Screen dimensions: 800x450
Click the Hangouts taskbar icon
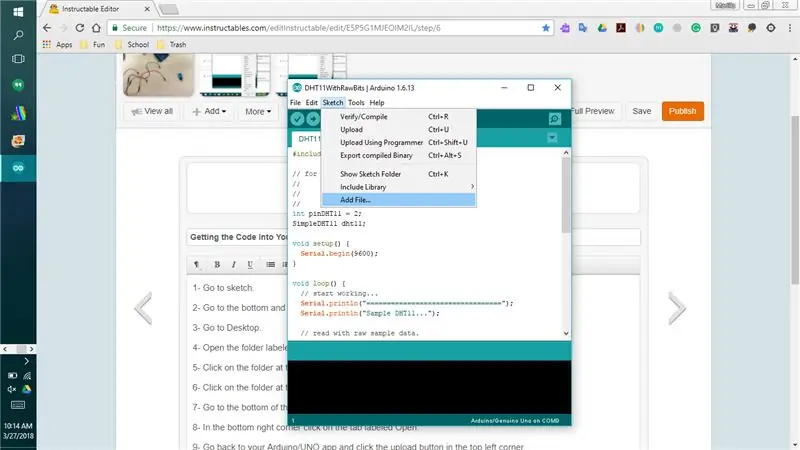click(x=18, y=85)
